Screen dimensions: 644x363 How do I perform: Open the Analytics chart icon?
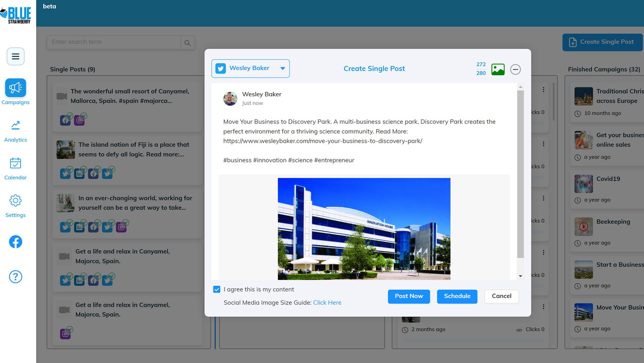click(x=16, y=126)
